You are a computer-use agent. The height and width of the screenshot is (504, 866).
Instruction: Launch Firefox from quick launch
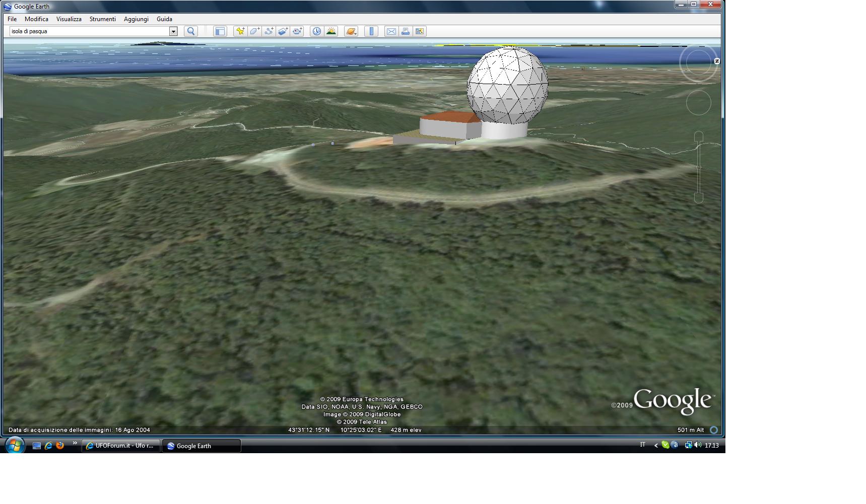pyautogui.click(x=60, y=446)
